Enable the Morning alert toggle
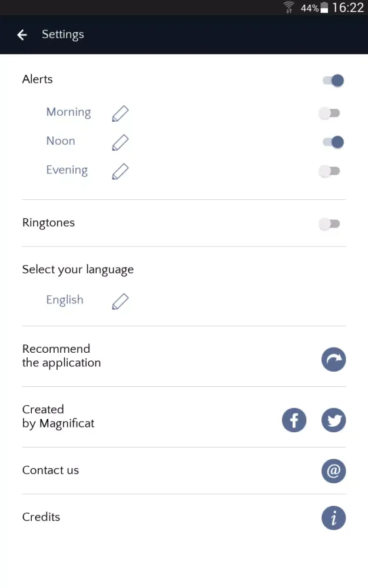This screenshot has width=368, height=588. pos(329,113)
